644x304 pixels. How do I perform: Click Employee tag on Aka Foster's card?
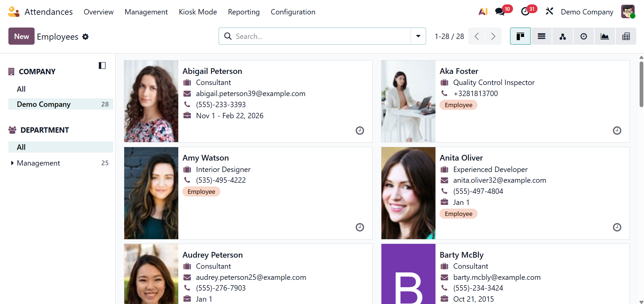click(458, 105)
